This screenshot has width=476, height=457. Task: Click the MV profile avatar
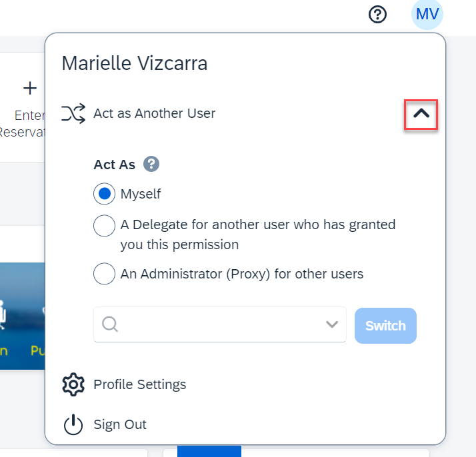[x=427, y=14]
